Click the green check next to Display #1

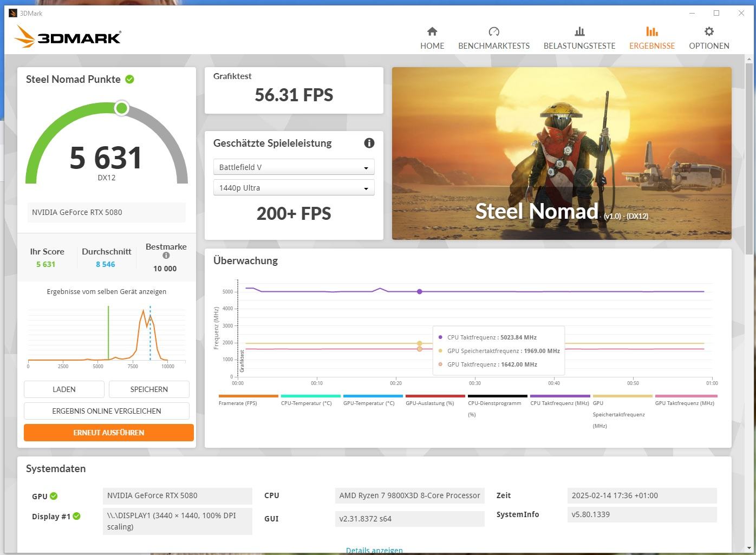click(x=77, y=516)
